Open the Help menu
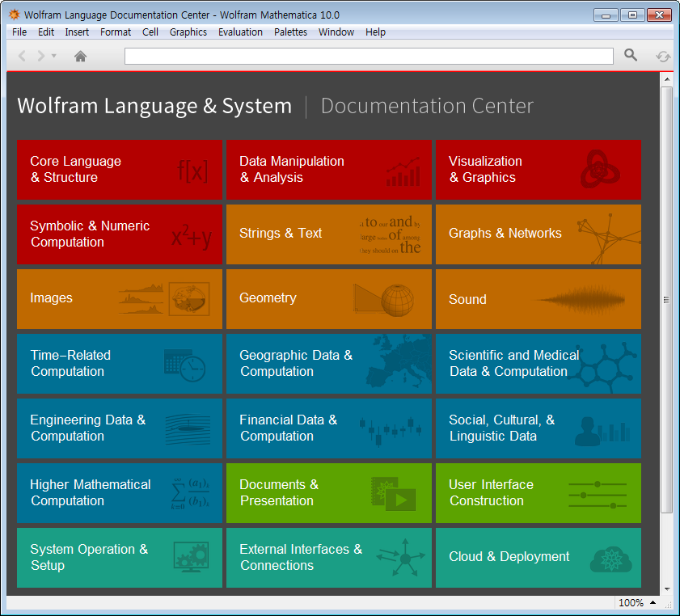 [x=375, y=32]
